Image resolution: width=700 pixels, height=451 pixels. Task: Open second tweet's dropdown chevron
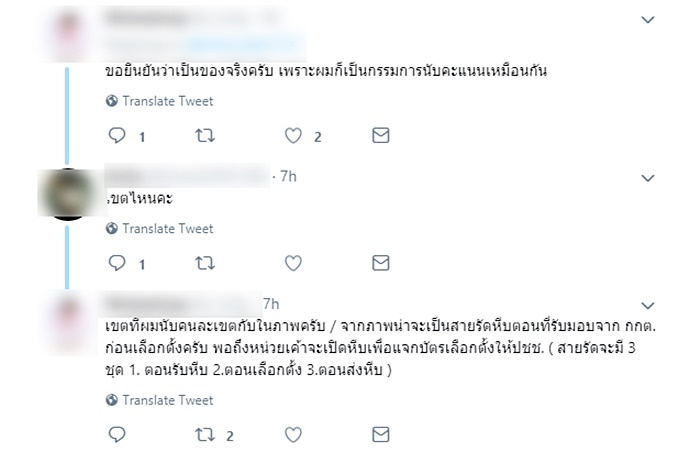tap(648, 177)
